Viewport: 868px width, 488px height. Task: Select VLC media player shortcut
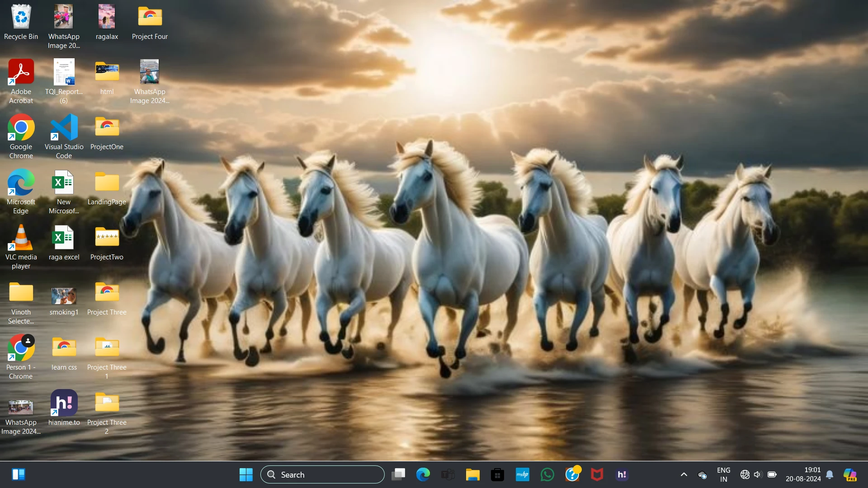(x=21, y=247)
